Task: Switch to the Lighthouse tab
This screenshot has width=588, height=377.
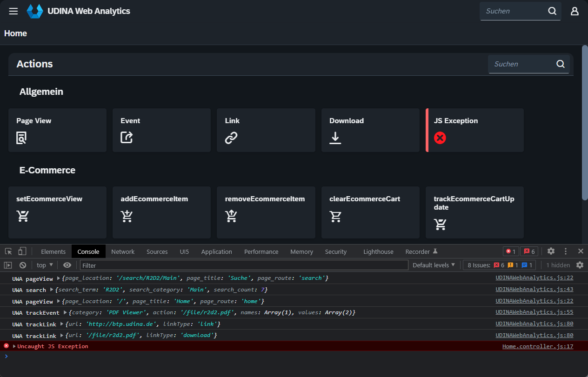Action: [378, 251]
